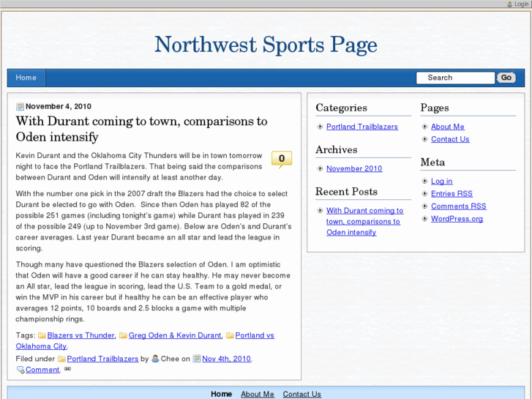Click the Log in link under Meta
This screenshot has height=399, width=532.
pyautogui.click(x=442, y=181)
